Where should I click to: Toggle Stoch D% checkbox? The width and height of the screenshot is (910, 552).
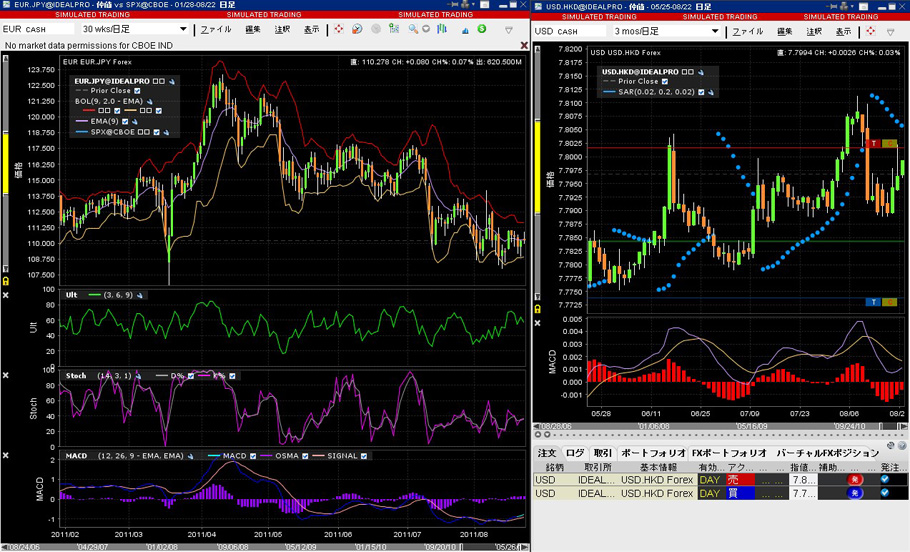(x=190, y=376)
